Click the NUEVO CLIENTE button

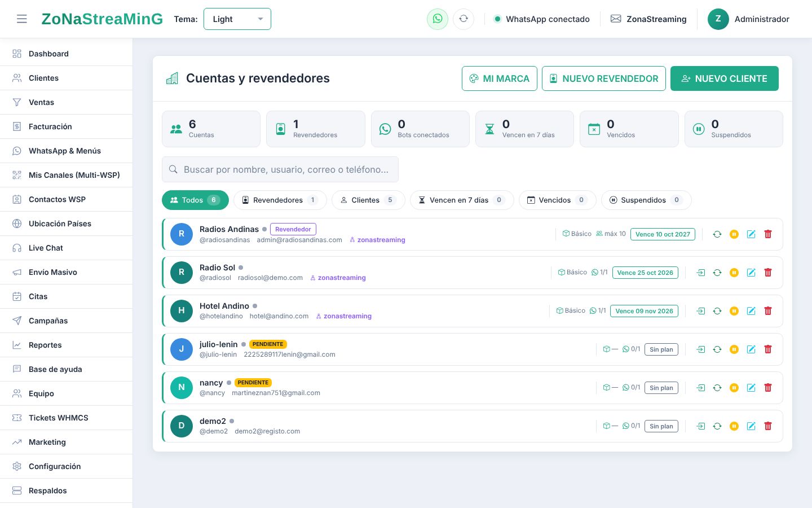[725, 78]
